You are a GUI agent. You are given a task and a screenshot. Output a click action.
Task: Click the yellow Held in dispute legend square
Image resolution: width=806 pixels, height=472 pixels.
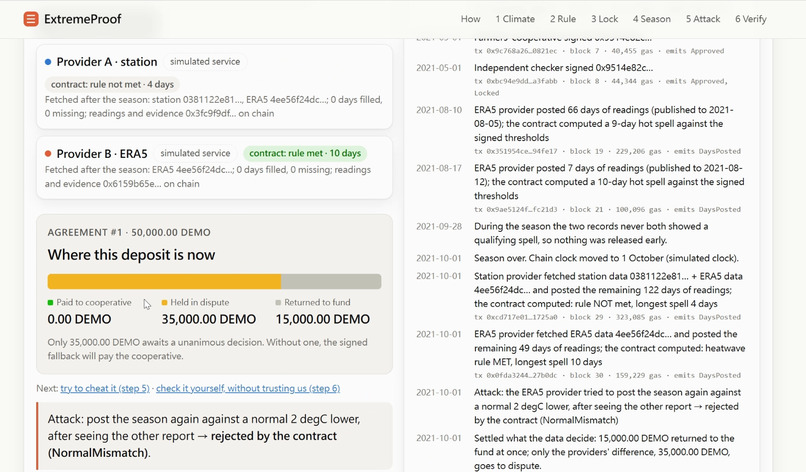(x=164, y=303)
